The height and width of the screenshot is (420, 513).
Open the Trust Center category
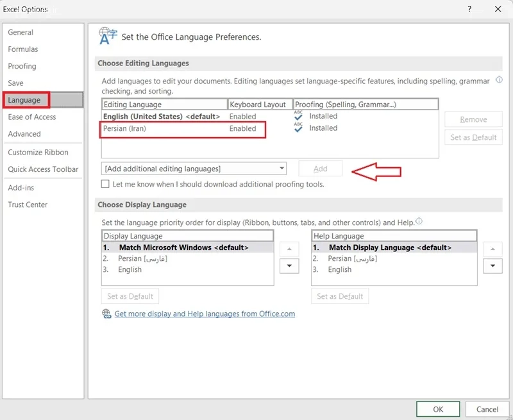[x=28, y=205]
